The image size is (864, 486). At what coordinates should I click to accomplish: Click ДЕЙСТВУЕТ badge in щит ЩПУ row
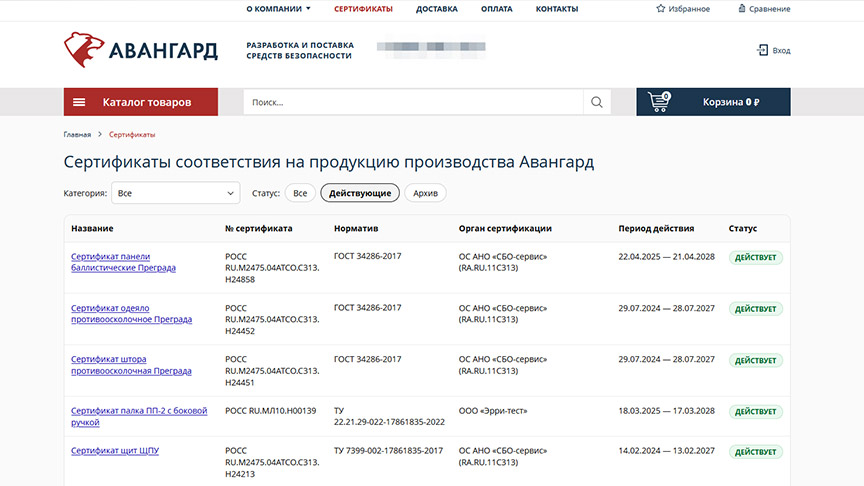pyautogui.click(x=755, y=452)
